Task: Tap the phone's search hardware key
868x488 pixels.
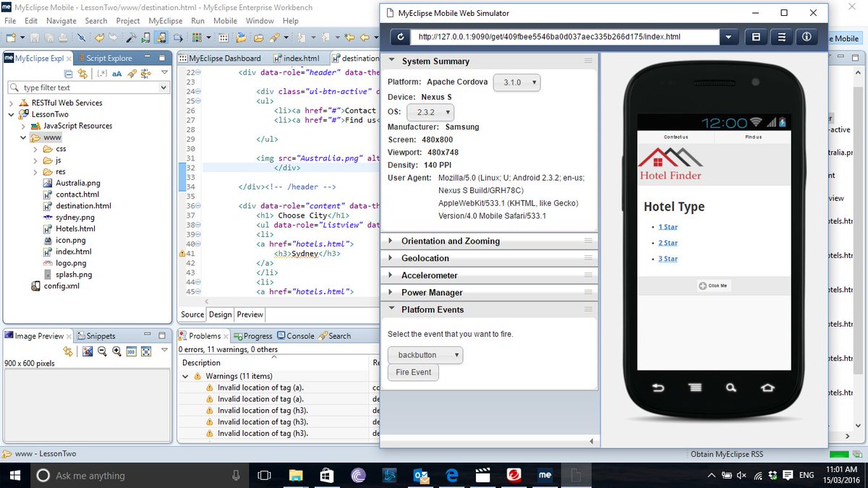Action: [731, 388]
